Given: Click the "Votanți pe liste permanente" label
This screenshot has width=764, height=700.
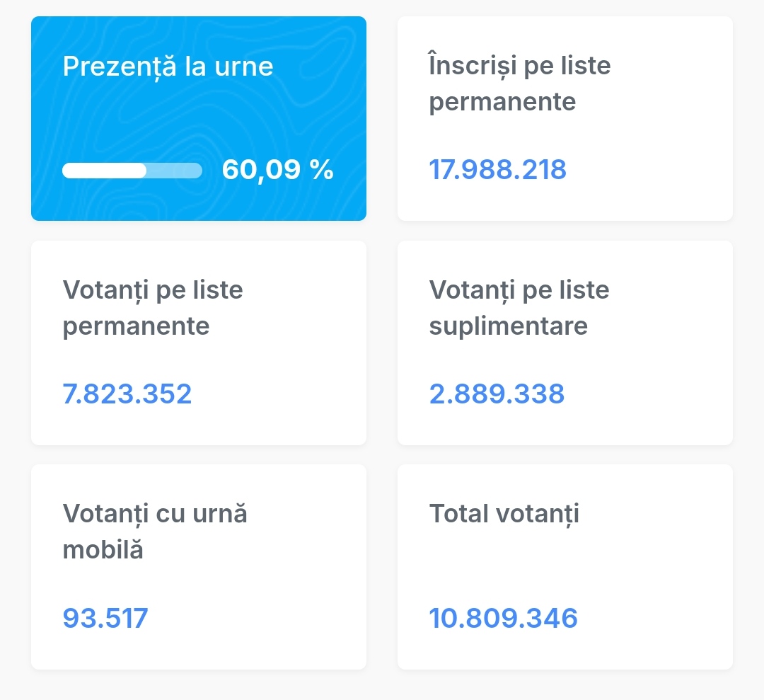Looking at the screenshot, I should 153,308.
